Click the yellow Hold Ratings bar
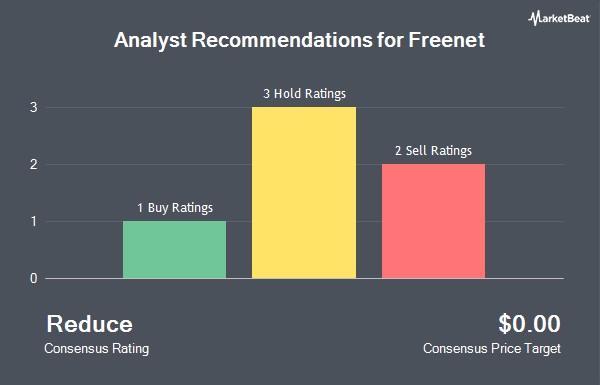 pos(304,192)
